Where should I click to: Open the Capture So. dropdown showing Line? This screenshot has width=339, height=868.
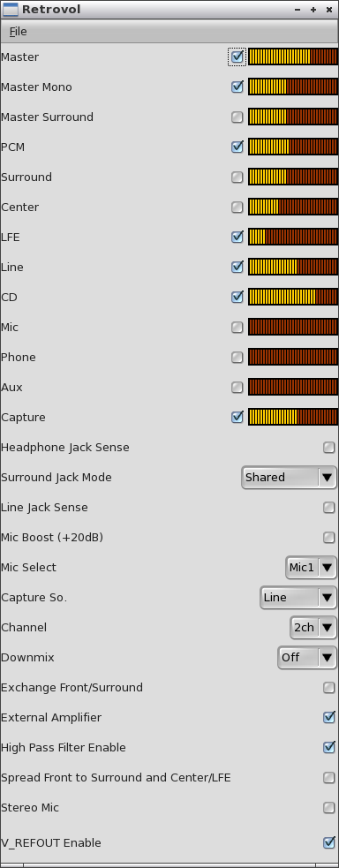click(298, 597)
